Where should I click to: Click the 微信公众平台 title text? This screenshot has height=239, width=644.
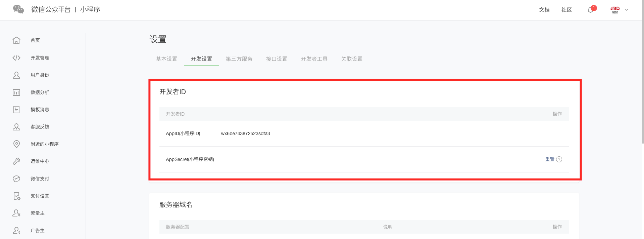51,9
